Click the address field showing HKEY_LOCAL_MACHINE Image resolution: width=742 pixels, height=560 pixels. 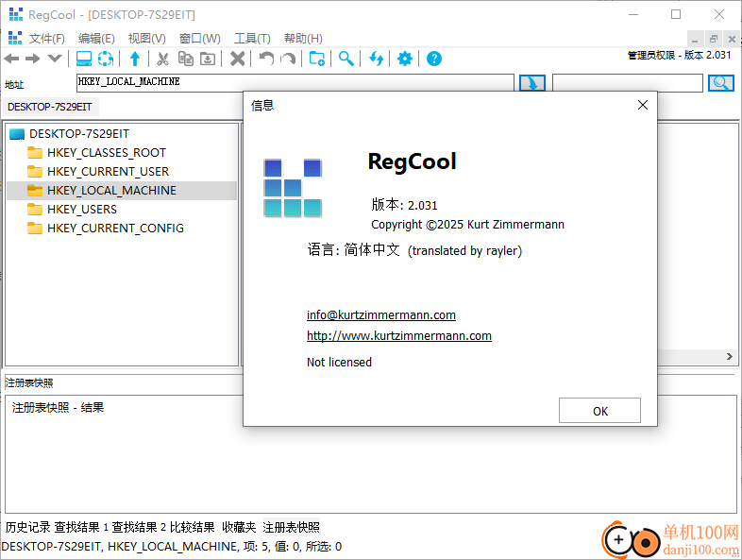[295, 82]
